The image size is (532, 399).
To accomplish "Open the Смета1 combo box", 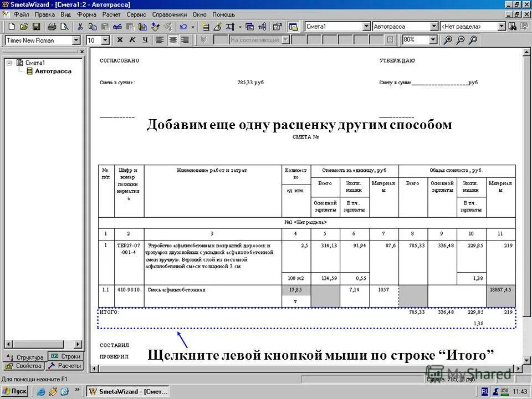I will pyautogui.click(x=366, y=26).
